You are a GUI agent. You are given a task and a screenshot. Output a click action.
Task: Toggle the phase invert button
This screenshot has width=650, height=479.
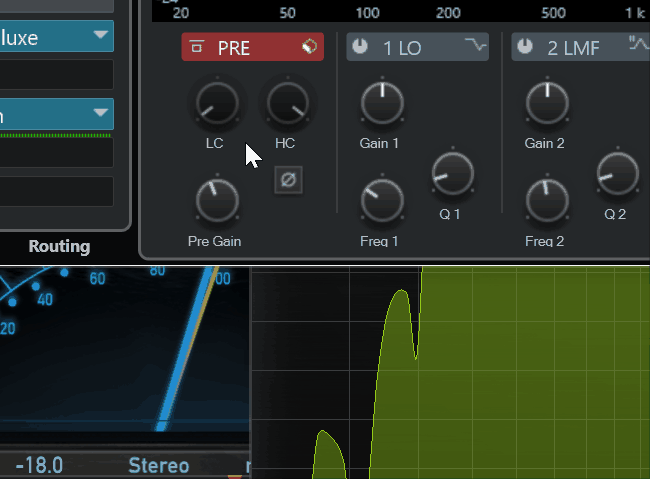click(x=289, y=180)
